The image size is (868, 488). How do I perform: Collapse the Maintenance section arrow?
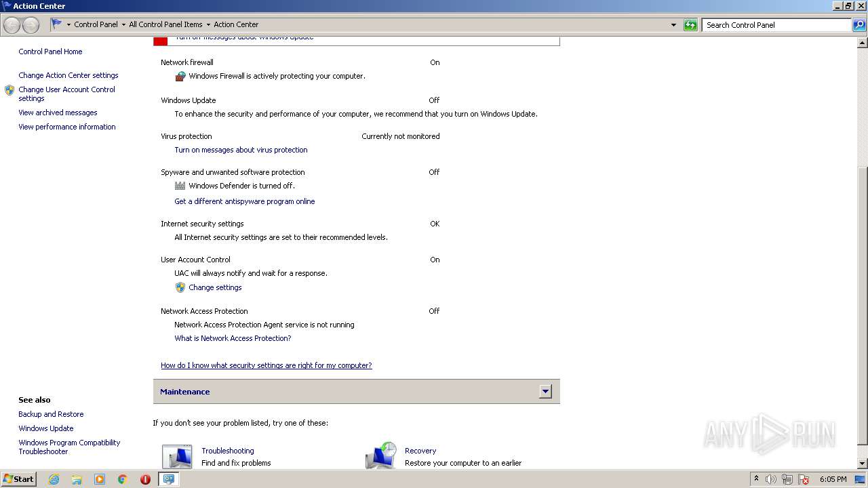pos(546,391)
